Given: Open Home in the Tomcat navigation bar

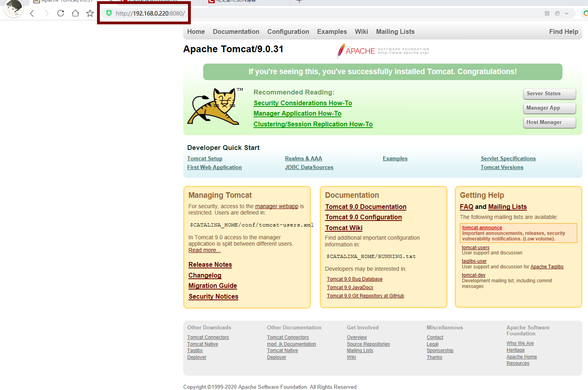Looking at the screenshot, I should click(x=196, y=32).
